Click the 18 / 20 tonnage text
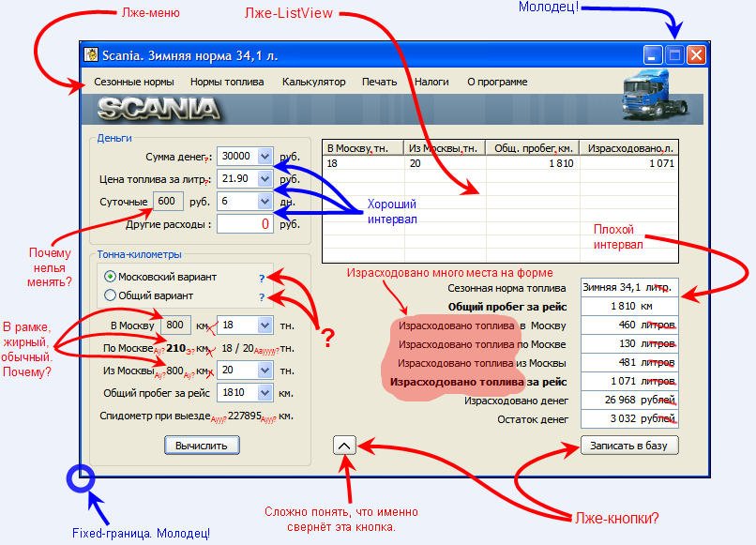 (237, 348)
